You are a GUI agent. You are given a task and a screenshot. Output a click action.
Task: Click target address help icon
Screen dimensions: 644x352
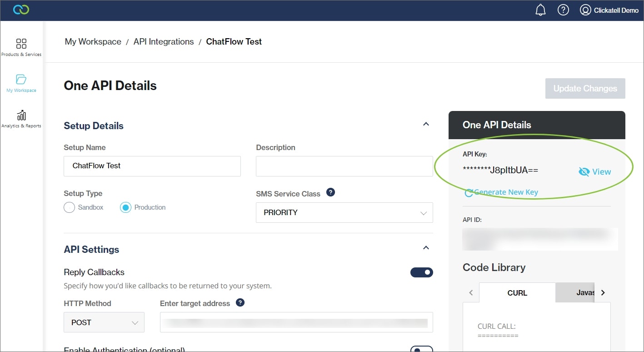click(240, 302)
